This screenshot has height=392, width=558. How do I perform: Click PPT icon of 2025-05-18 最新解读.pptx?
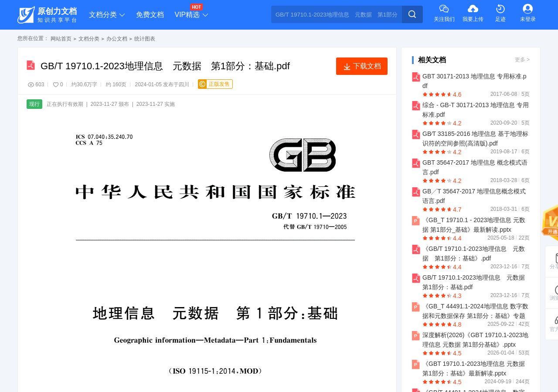pyautogui.click(x=416, y=221)
